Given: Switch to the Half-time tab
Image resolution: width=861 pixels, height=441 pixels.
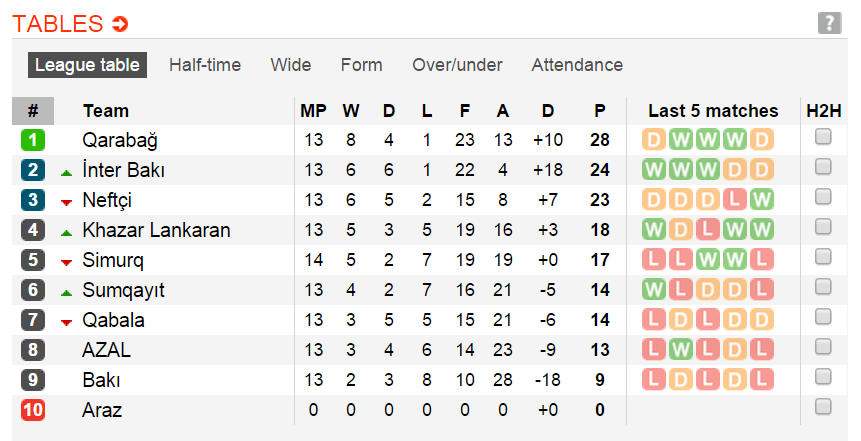Looking at the screenshot, I should tap(205, 65).
